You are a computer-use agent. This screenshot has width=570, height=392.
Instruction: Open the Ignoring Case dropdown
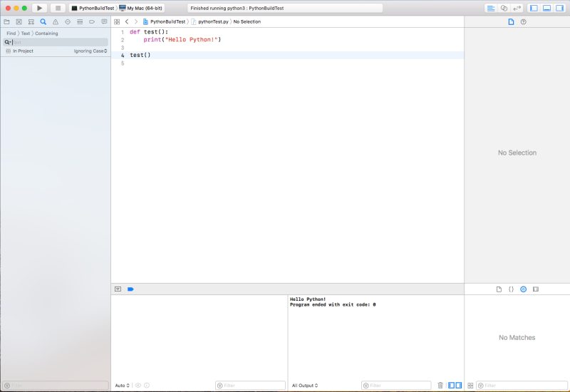[x=90, y=51]
